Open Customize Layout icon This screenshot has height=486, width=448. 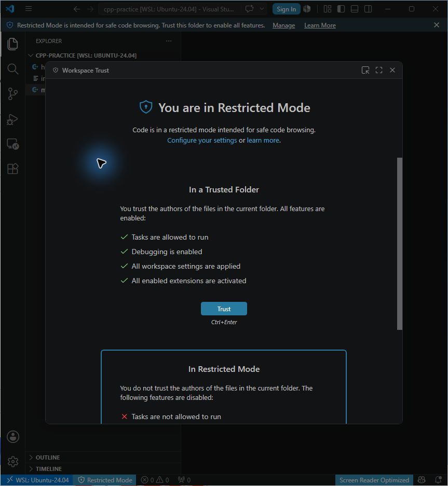pos(328,9)
